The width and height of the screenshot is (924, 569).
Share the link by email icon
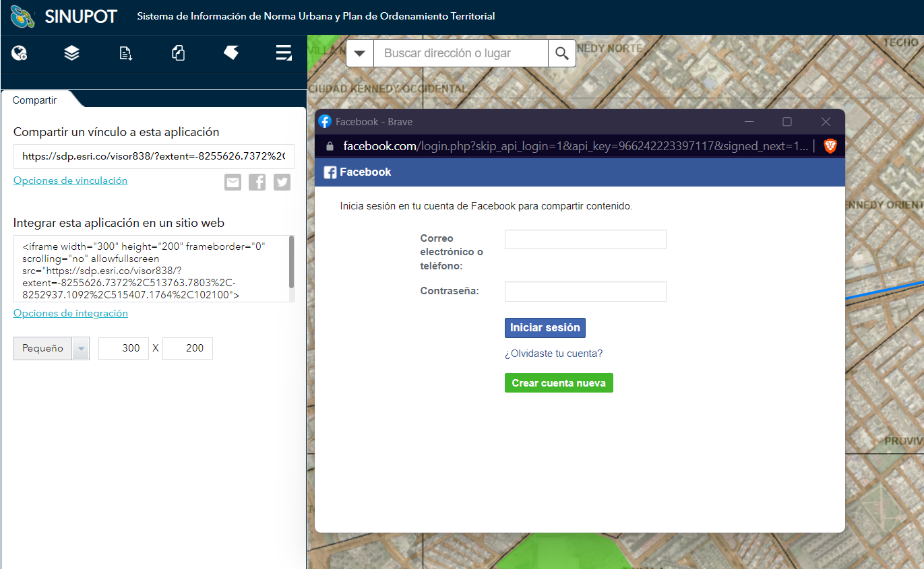tap(233, 182)
